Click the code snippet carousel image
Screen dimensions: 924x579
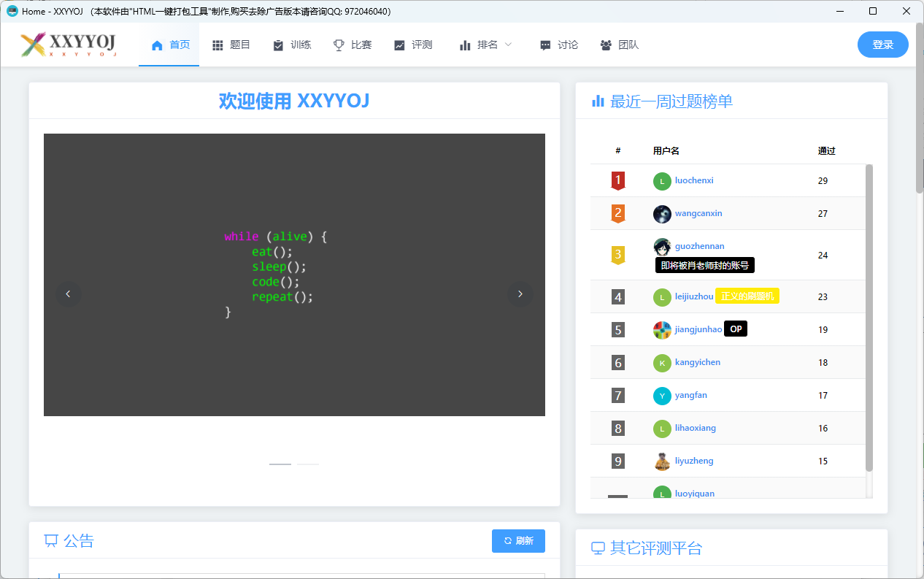coord(294,275)
